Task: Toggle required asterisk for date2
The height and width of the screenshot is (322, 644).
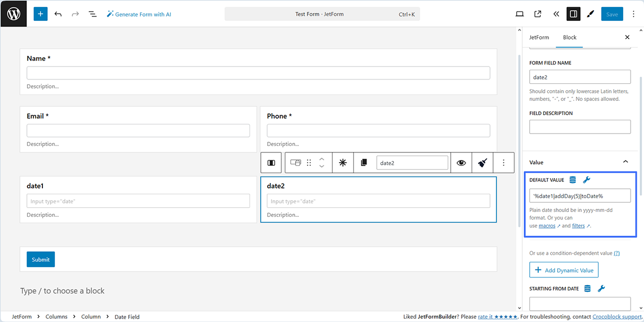Action: pyautogui.click(x=342, y=163)
